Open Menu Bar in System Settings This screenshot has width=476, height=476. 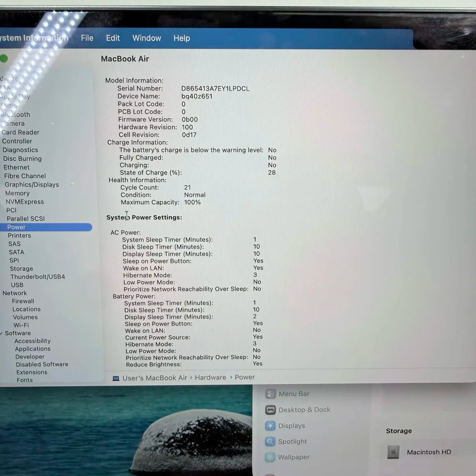[294, 394]
